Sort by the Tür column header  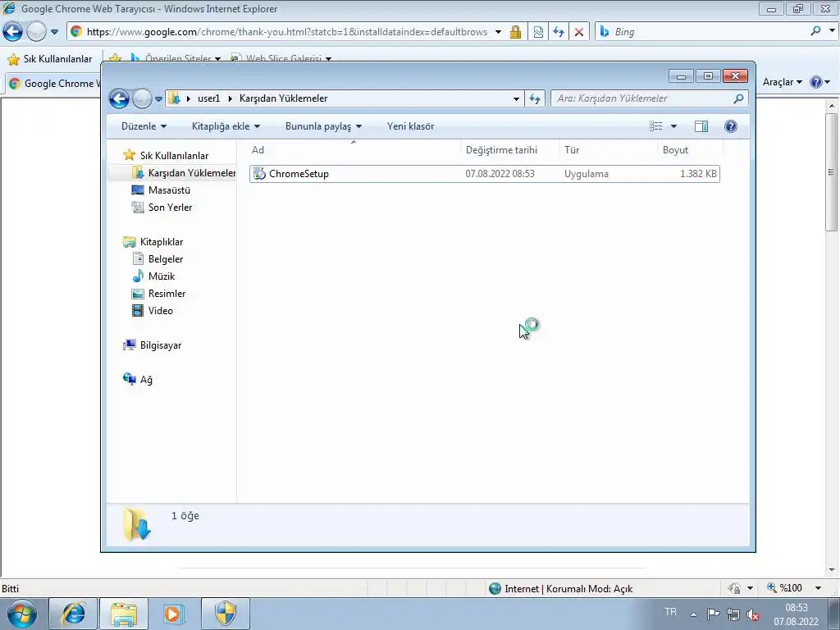608,150
